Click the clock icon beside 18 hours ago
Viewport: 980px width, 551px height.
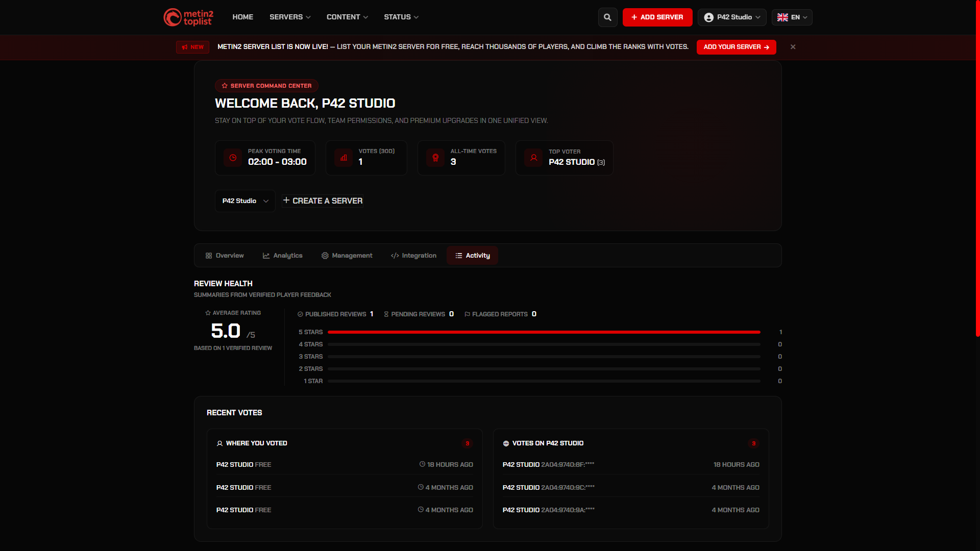pyautogui.click(x=422, y=464)
